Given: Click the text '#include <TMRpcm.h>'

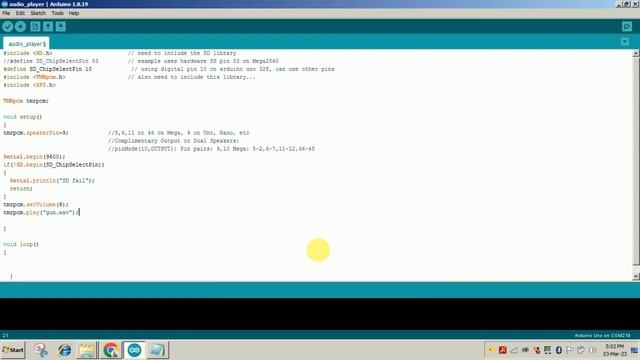Looking at the screenshot, I should 34,77.
